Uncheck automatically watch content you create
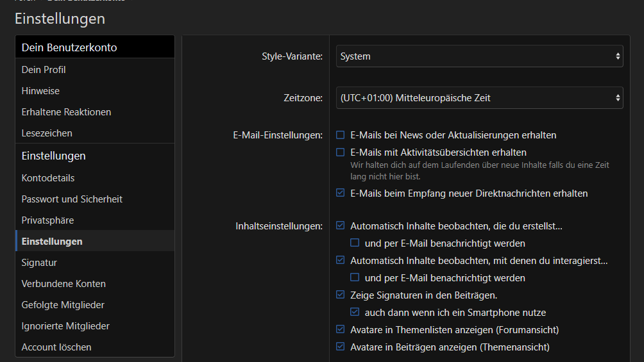Viewport: 644px width, 362px height. [x=341, y=226]
